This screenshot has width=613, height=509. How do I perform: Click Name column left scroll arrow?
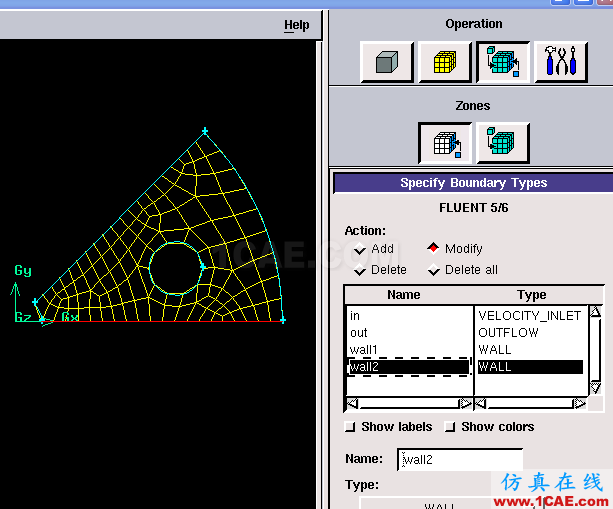coord(353,403)
